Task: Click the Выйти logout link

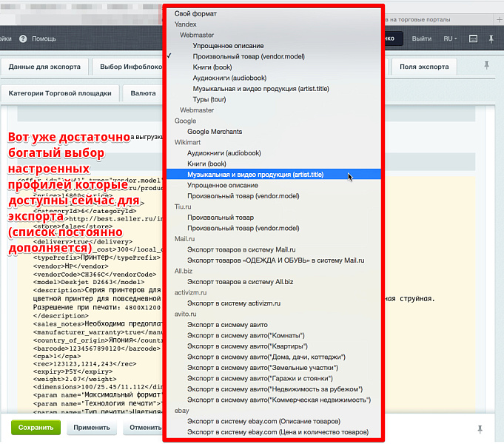Action: point(422,38)
